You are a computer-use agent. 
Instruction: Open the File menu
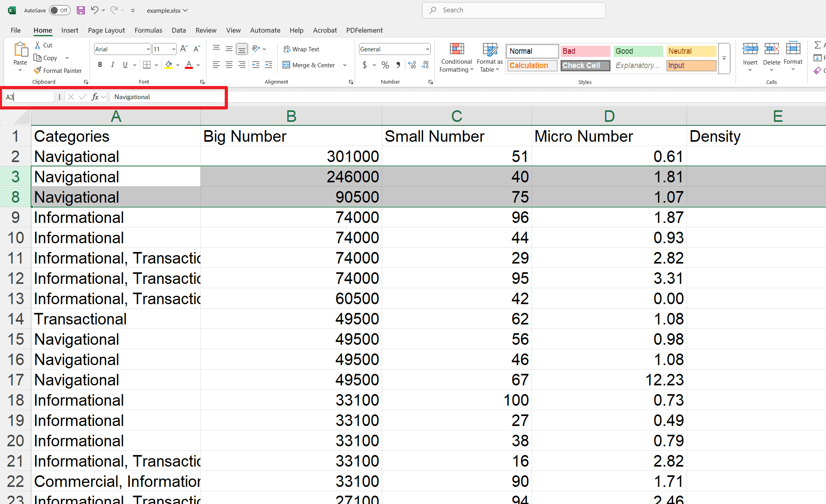click(x=16, y=30)
